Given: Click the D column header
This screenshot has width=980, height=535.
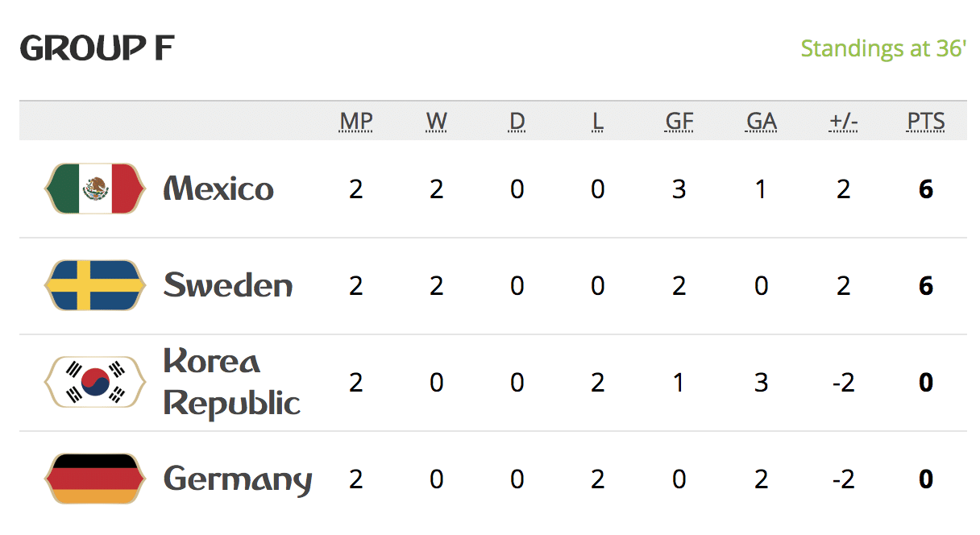Looking at the screenshot, I should pos(517,122).
